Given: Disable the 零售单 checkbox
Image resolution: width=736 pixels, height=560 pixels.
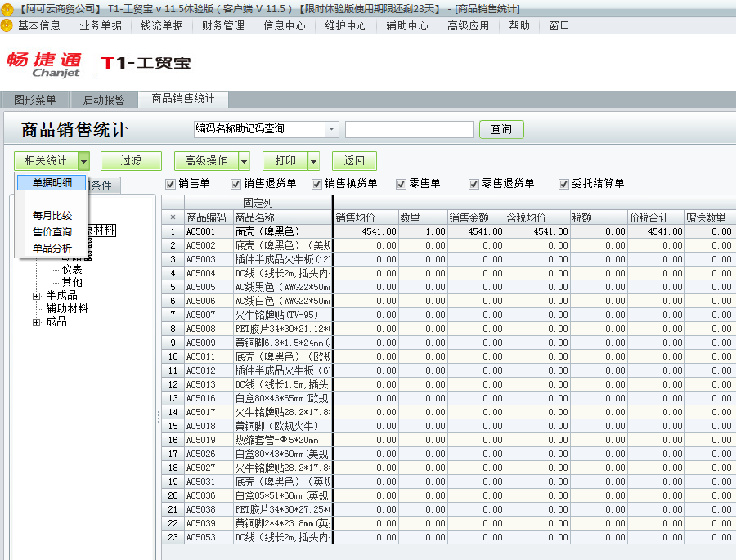Looking at the screenshot, I should pos(399,183).
